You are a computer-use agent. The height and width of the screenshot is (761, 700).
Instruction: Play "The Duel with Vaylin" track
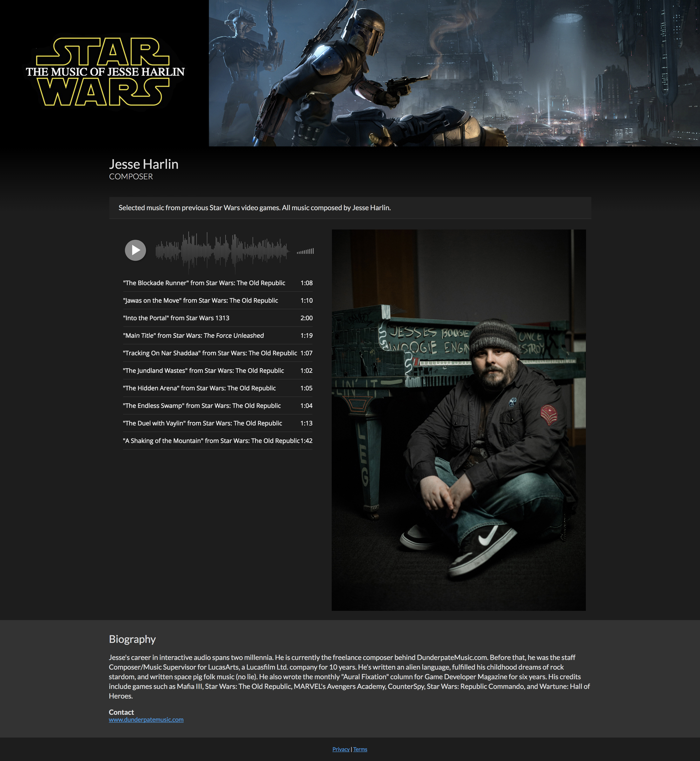coord(217,423)
